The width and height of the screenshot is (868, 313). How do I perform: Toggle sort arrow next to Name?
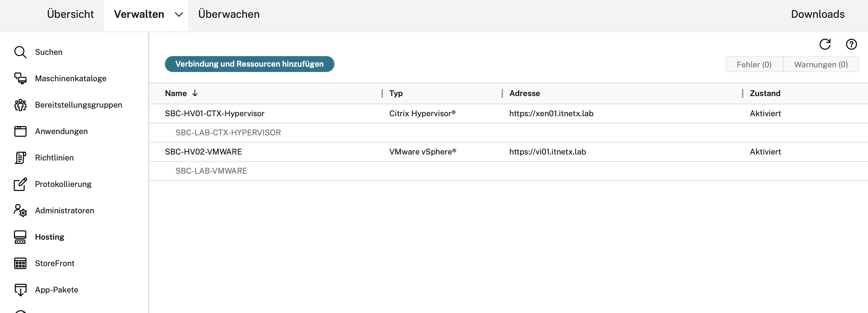click(195, 93)
